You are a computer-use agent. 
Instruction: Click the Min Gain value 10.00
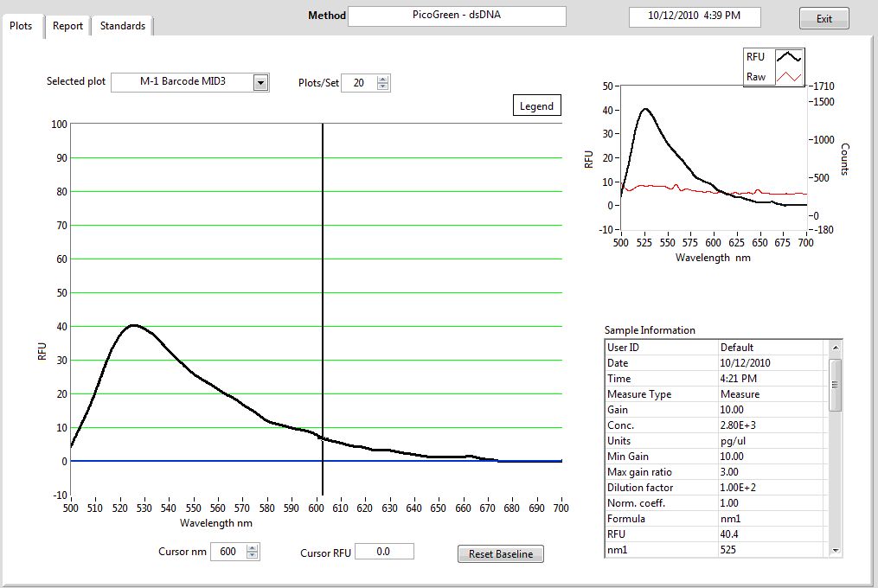pos(731,457)
